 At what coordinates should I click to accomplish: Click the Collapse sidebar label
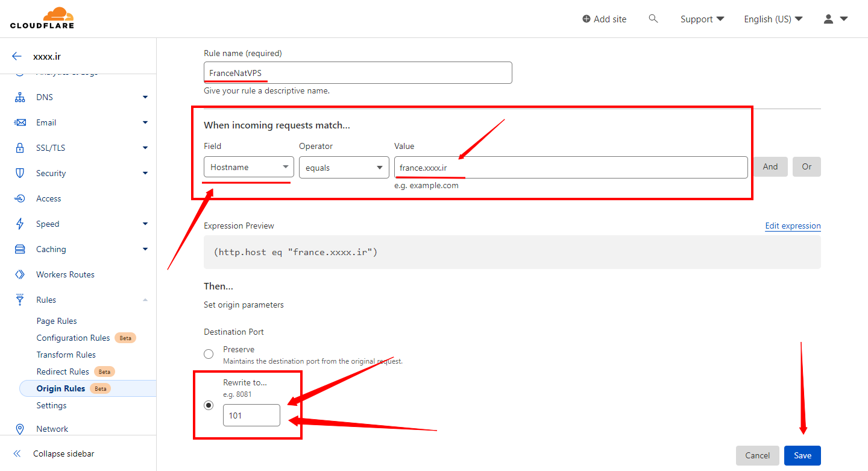pyautogui.click(x=64, y=454)
